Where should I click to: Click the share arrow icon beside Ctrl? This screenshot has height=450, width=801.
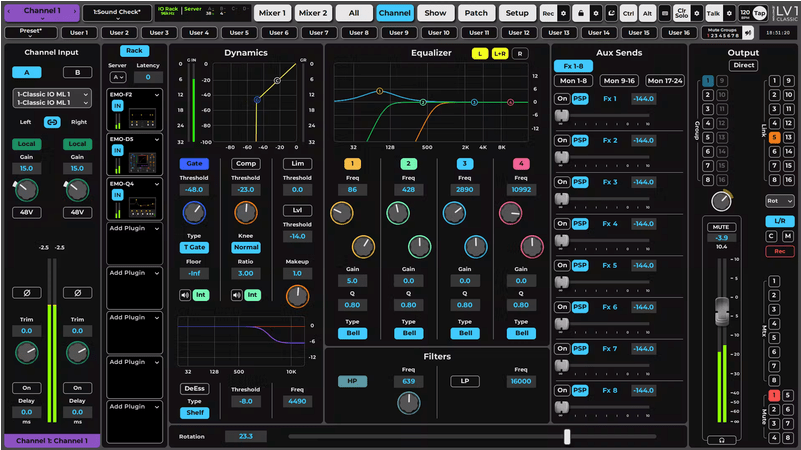tap(611, 13)
